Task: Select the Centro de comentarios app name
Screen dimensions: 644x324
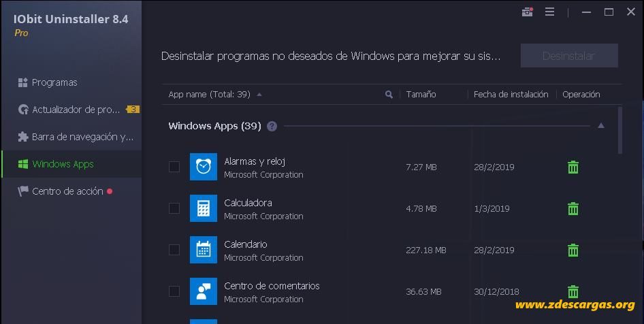Action: click(272, 286)
